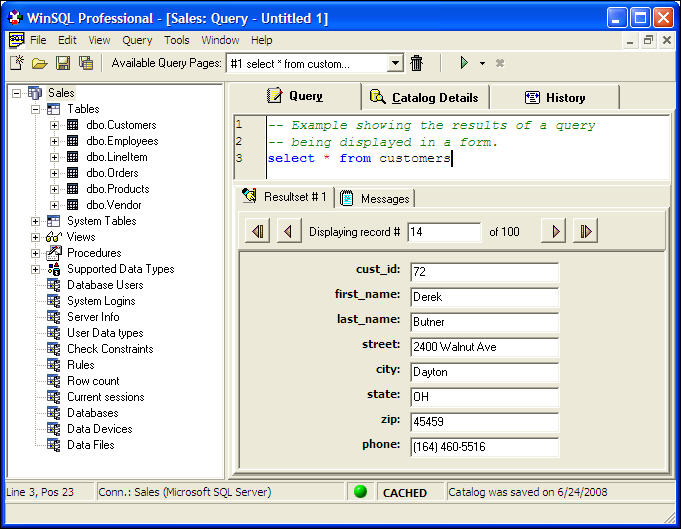Save query with the floppy disk icon
This screenshot has height=529, width=681.
[63, 63]
